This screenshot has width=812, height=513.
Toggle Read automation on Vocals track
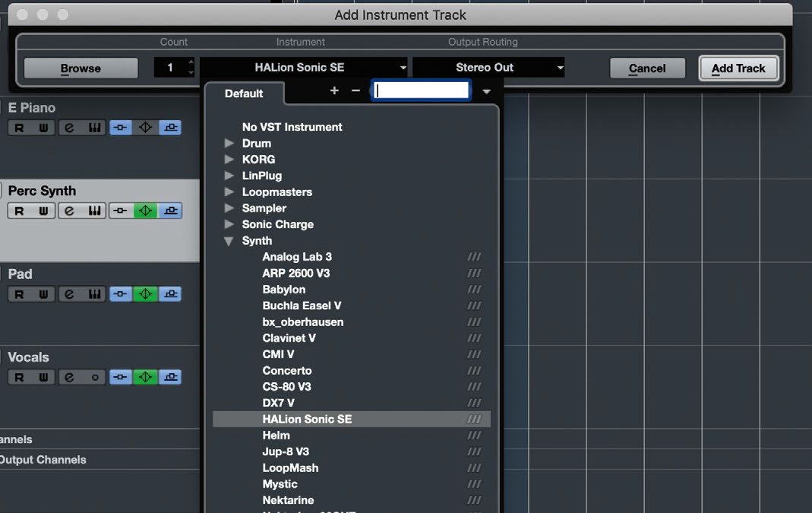pos(19,377)
